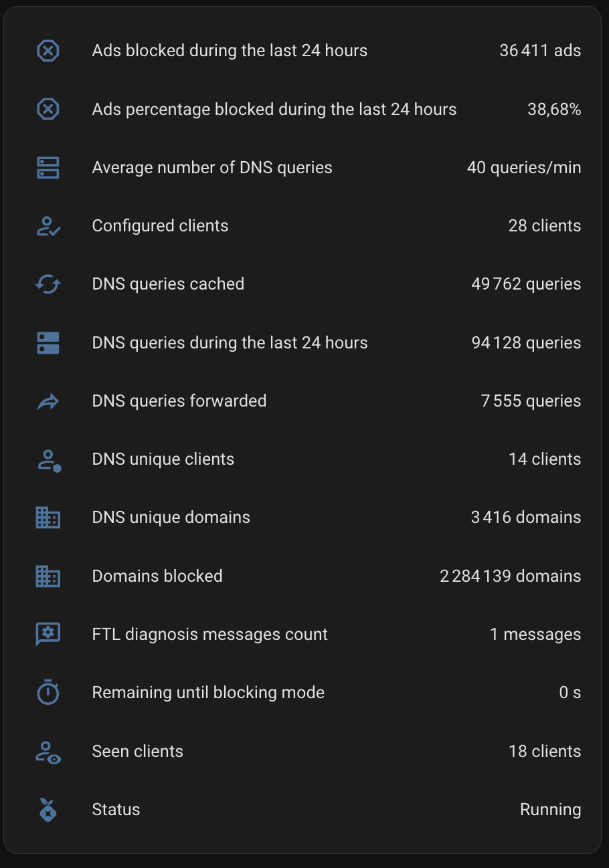Viewport: 609px width, 868px height.
Task: Click the 40 queries/min value
Action: (524, 168)
